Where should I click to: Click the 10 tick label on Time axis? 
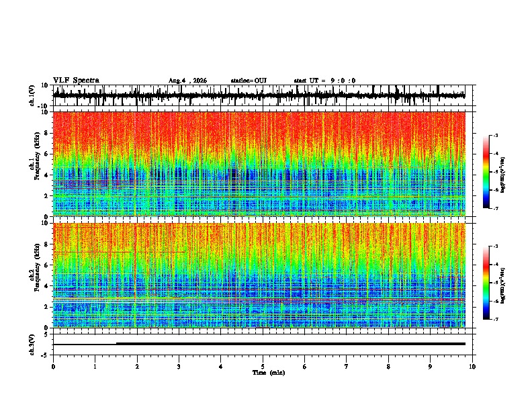472,367
